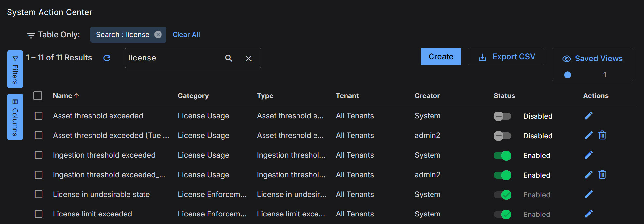The image size is (644, 224).
Task: Enable the System 'Asset threshold exceeded' toggle
Action: point(502,116)
